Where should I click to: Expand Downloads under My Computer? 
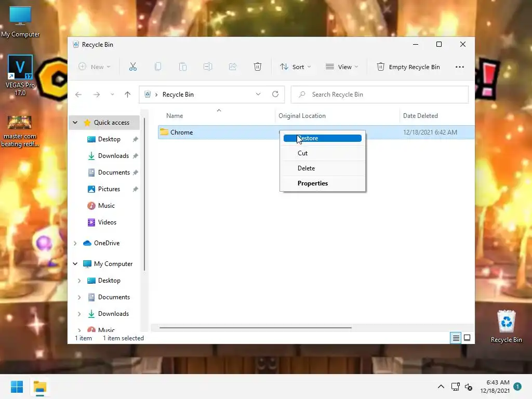point(79,314)
